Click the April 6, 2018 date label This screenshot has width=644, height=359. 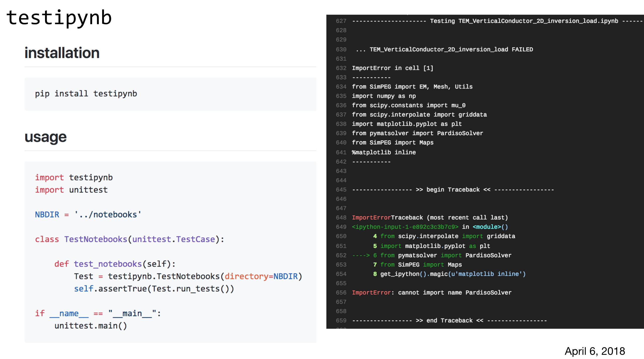tap(595, 351)
